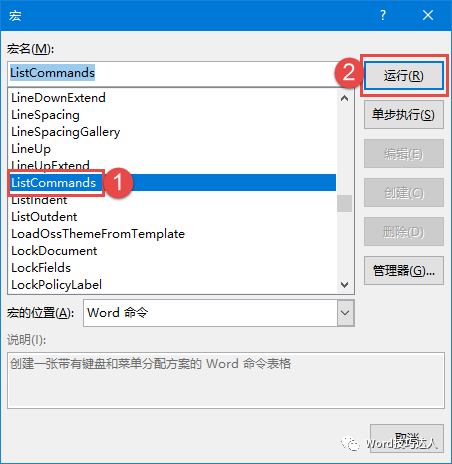Select the LineUp macro entry

(31, 149)
